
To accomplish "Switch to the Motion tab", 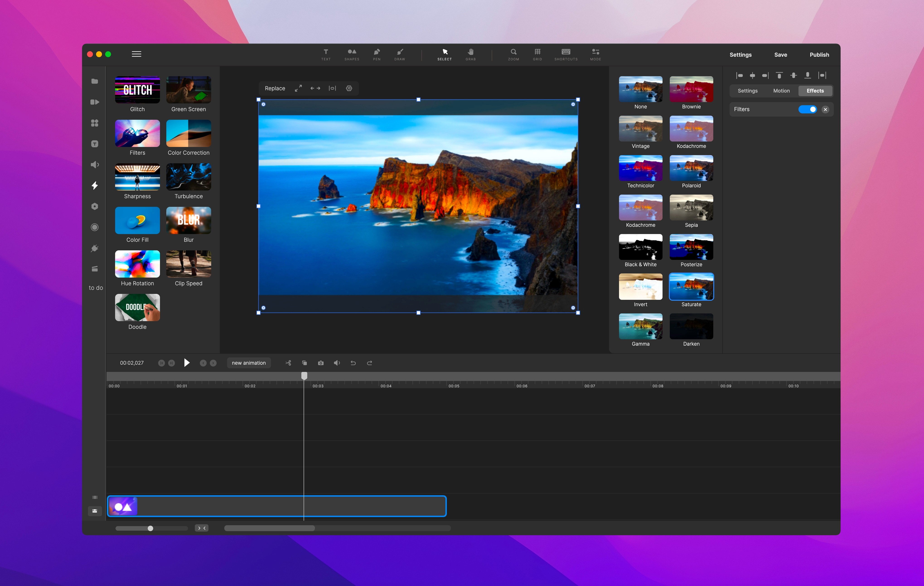I will pos(781,91).
